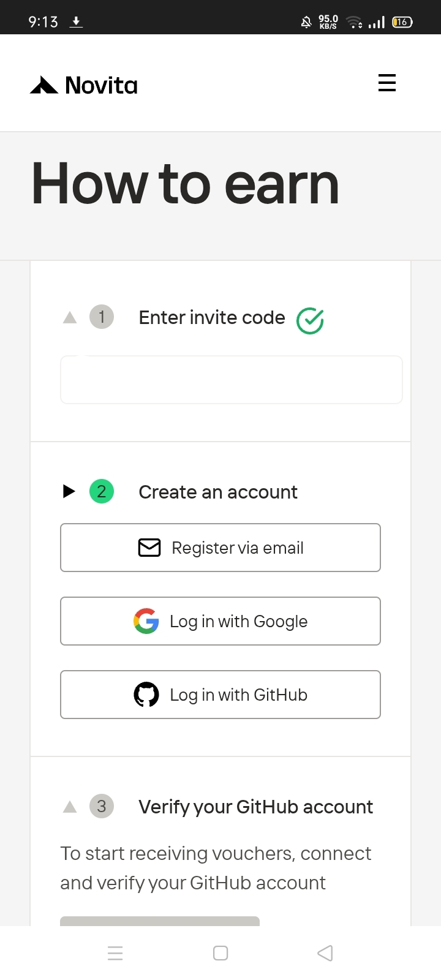Tap the Android back navigation icon
The height and width of the screenshot is (980, 441).
click(325, 953)
